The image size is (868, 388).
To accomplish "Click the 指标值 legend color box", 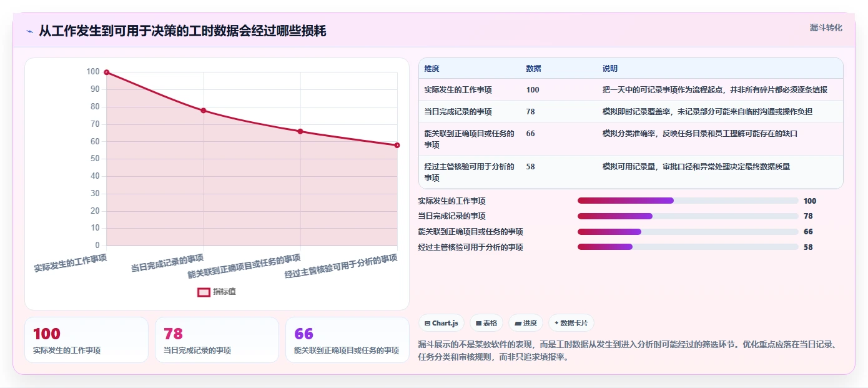I will pyautogui.click(x=204, y=292).
